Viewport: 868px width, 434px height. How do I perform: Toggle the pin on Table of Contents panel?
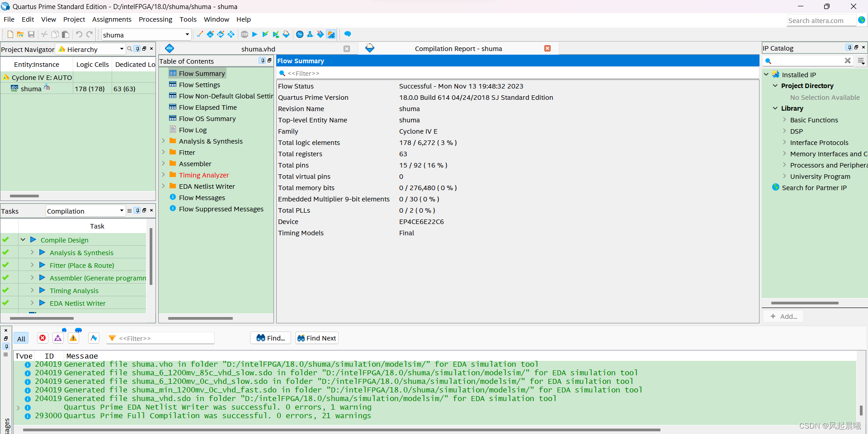click(263, 61)
